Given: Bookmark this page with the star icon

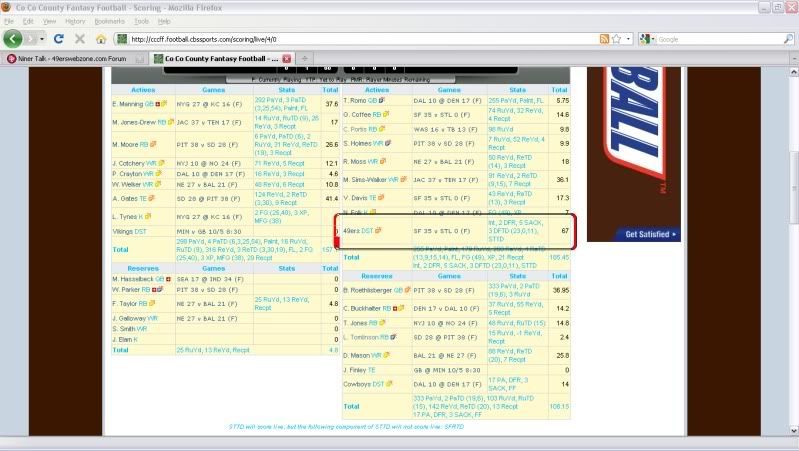Looking at the screenshot, I should (617, 39).
